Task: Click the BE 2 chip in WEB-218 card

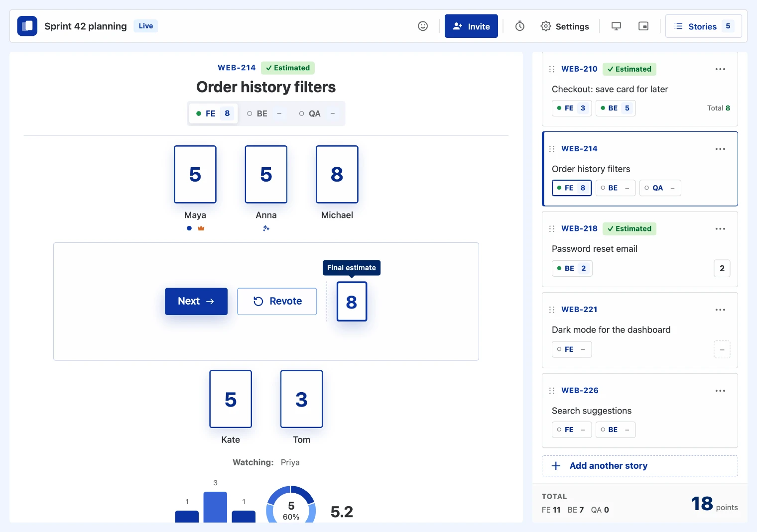Action: 572,268
